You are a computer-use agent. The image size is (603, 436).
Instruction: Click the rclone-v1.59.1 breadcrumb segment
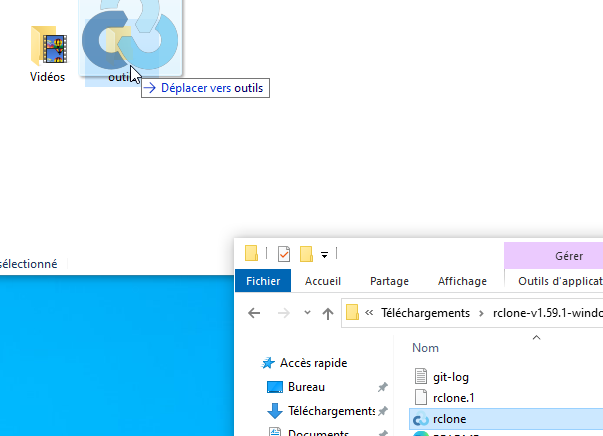pos(548,313)
